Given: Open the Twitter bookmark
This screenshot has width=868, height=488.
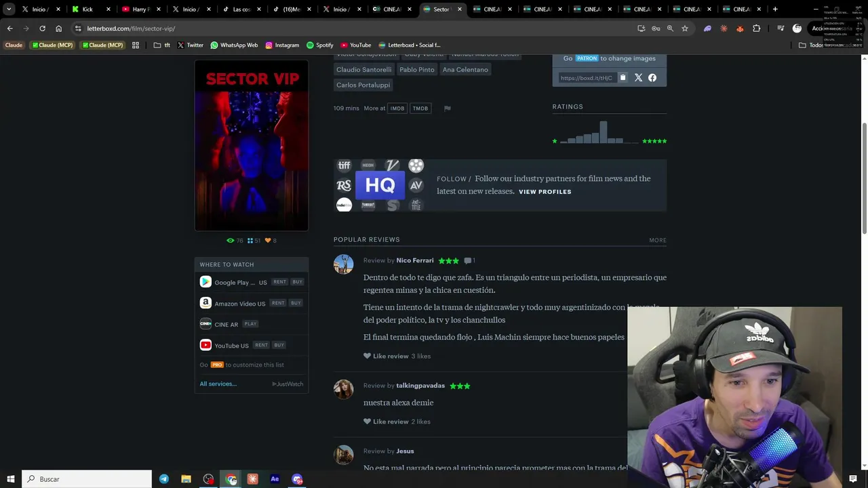Looking at the screenshot, I should point(190,45).
